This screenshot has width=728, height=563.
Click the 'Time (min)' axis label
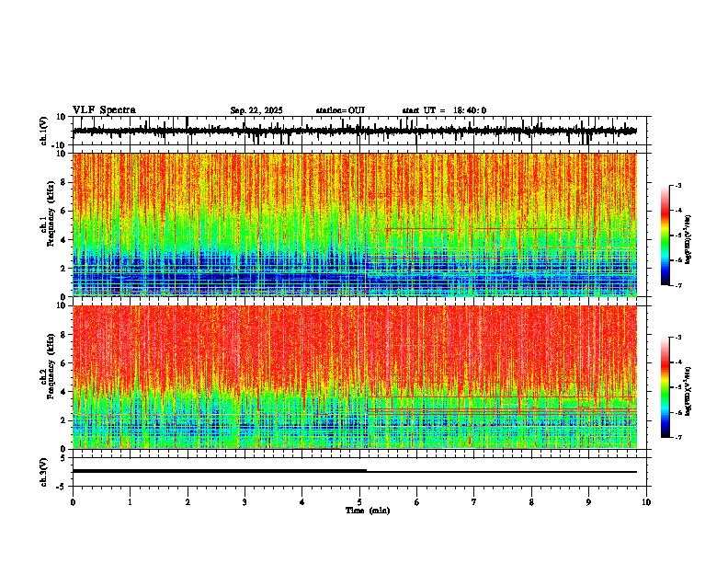(368, 511)
